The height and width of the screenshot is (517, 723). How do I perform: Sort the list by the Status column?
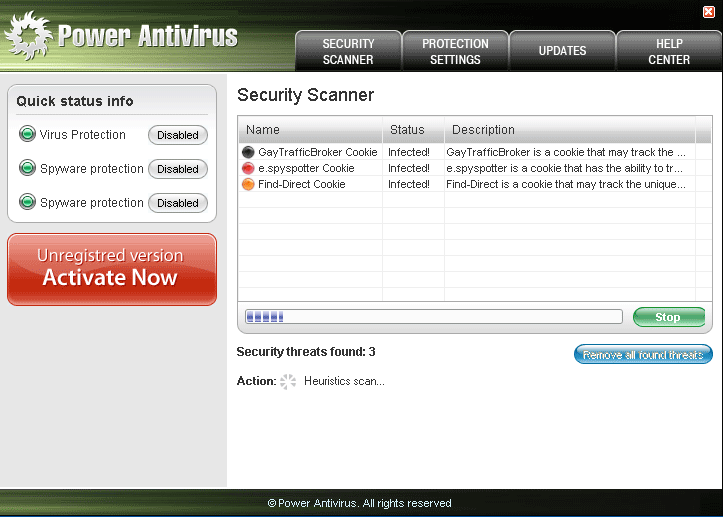tap(413, 130)
